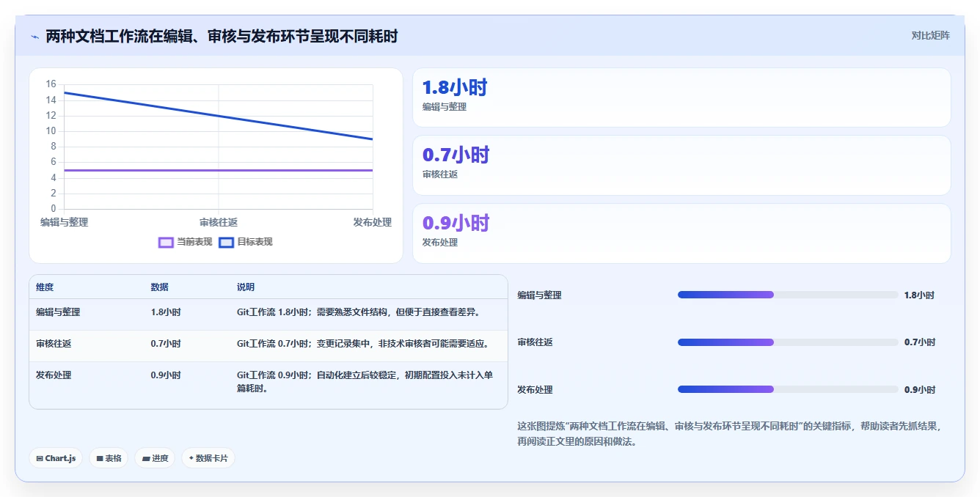Click the 对比矩阵 label in header
This screenshot has height=497, width=980.
930,35
